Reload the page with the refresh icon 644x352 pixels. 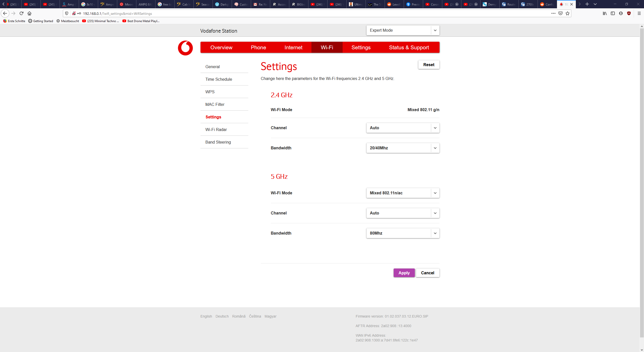coord(21,13)
